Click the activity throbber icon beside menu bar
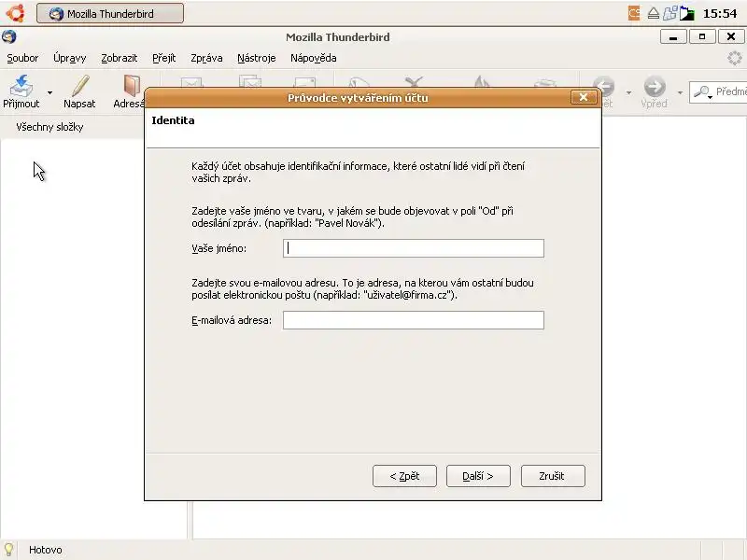This screenshot has width=747, height=560. (735, 58)
